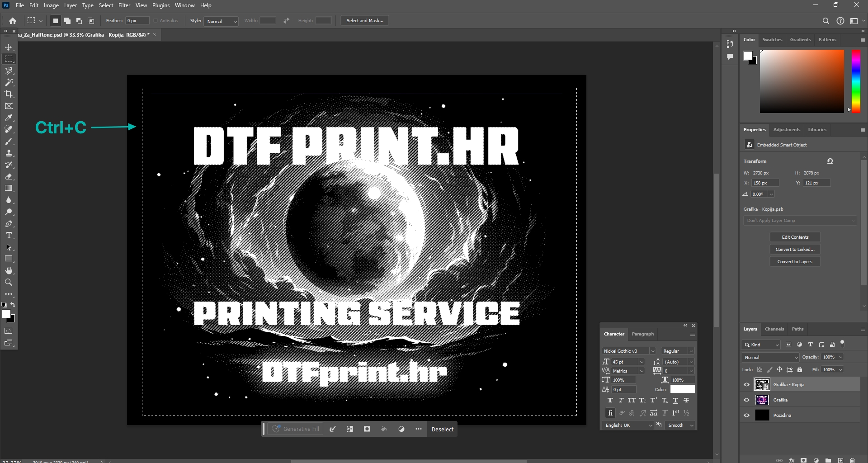Image resolution: width=868 pixels, height=463 pixels.
Task: Switch to the Channels tab
Action: point(774,329)
